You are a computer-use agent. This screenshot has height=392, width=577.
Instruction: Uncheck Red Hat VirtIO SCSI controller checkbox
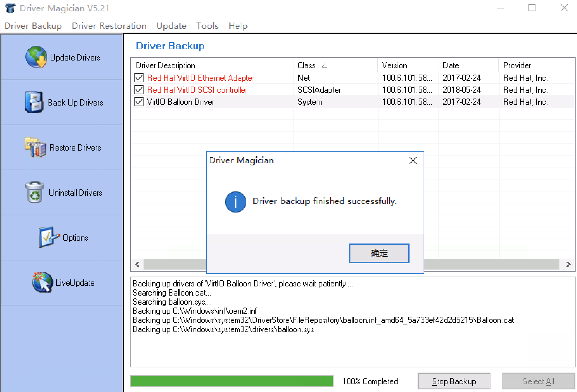(139, 90)
